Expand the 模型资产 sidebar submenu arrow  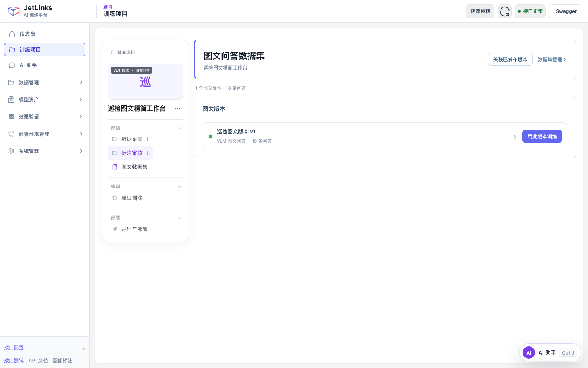tap(81, 100)
